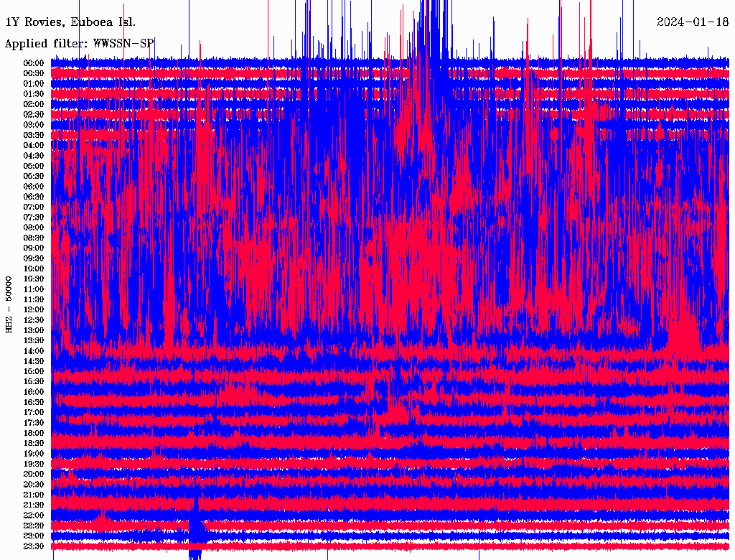Click the vertical 'HHZ - 50000' axis label
Viewport: 735px width, 560px height.
click(9, 304)
